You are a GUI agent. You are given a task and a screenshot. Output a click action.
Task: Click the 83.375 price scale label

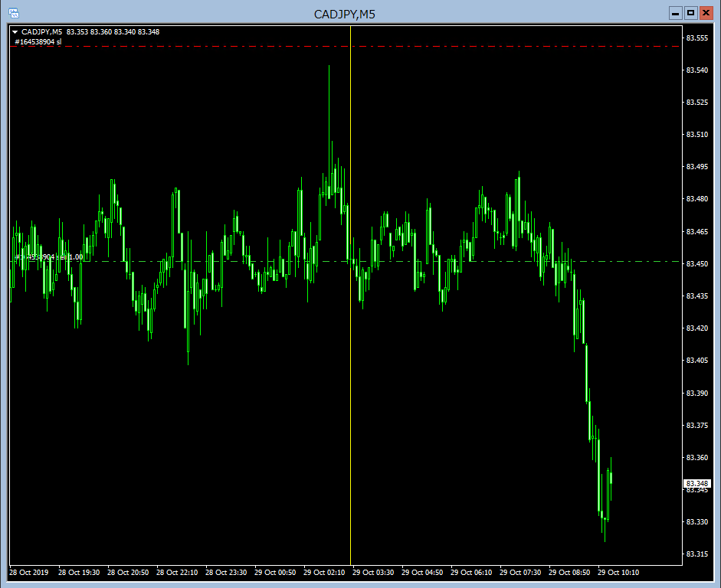[697, 426]
